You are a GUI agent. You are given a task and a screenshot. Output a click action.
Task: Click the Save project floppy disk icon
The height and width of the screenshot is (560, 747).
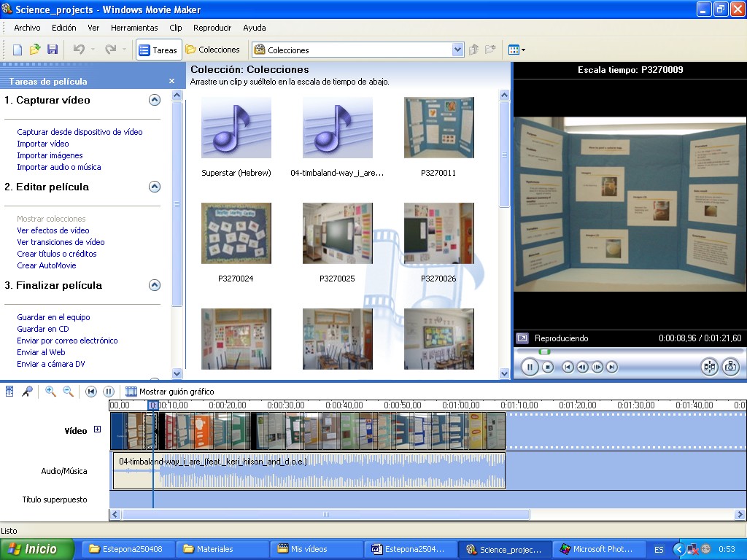53,50
